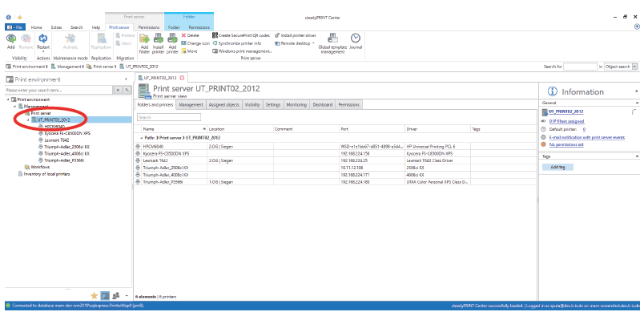Click Move in the ribbon
Screen dimensions: 644x312
189,51
